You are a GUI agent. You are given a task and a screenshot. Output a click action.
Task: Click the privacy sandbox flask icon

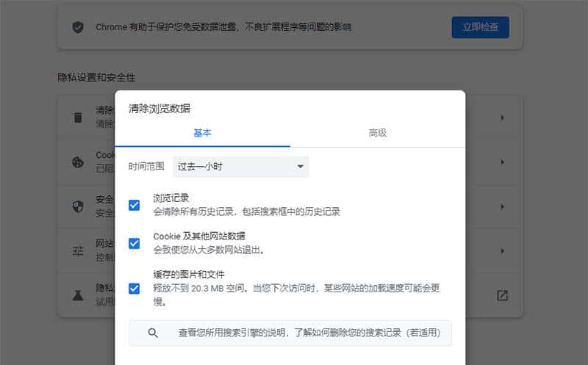click(78, 295)
